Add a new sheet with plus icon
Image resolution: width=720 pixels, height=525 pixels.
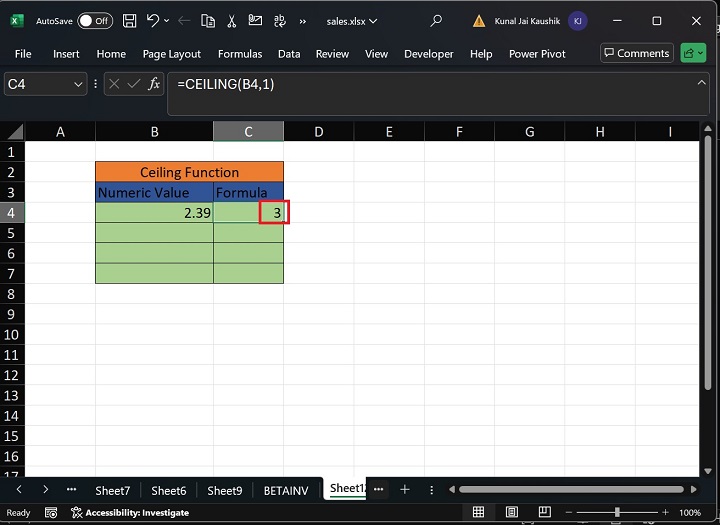click(x=405, y=490)
